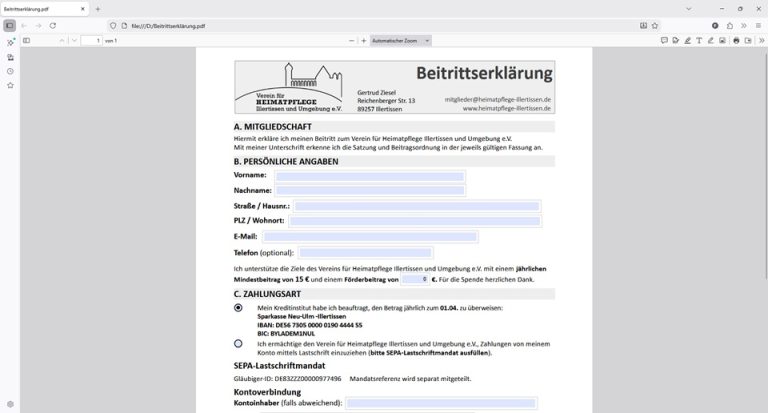This screenshot has height=413, width=768.
Task: Select the PDF highlight tool
Action: (x=687, y=41)
